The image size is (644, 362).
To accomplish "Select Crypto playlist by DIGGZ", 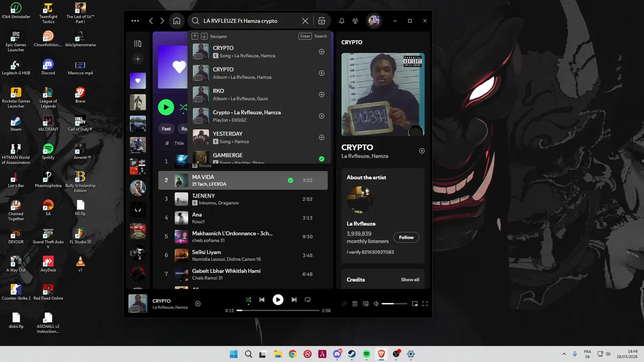I will tap(259, 116).
